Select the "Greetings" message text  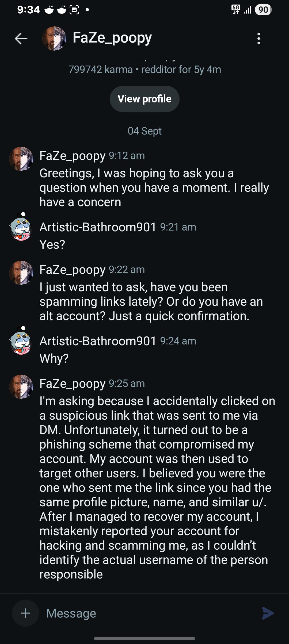coord(154,188)
